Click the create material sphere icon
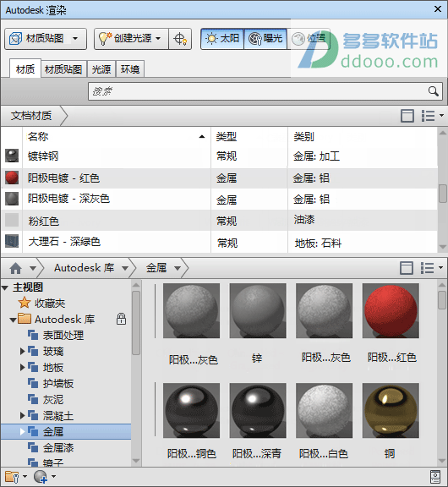This screenshot has height=487, width=448. coord(41,477)
